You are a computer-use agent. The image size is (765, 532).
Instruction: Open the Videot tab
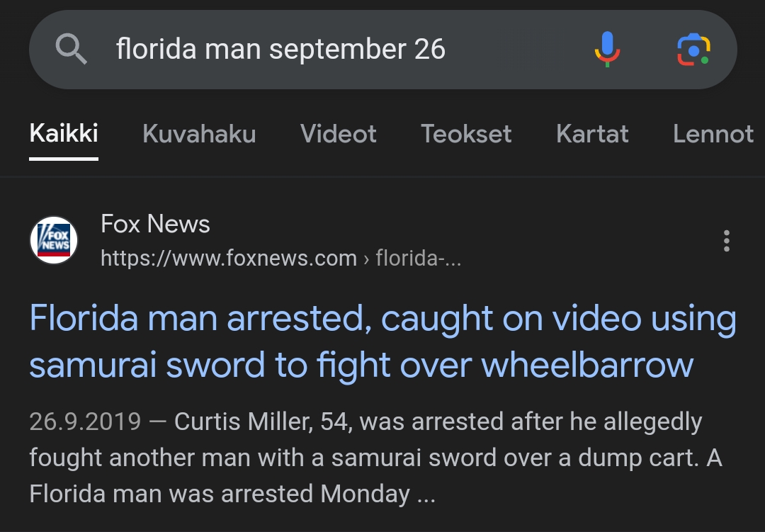338,133
